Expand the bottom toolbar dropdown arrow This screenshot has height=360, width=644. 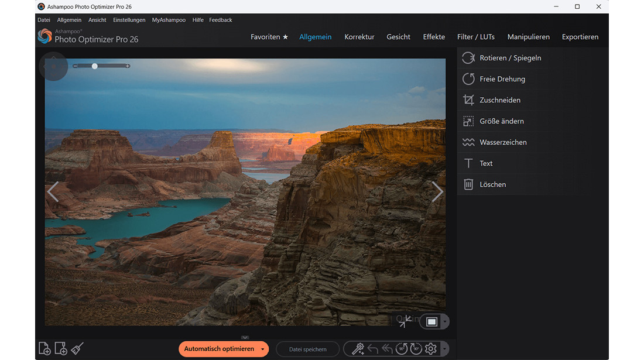pyautogui.click(x=444, y=349)
